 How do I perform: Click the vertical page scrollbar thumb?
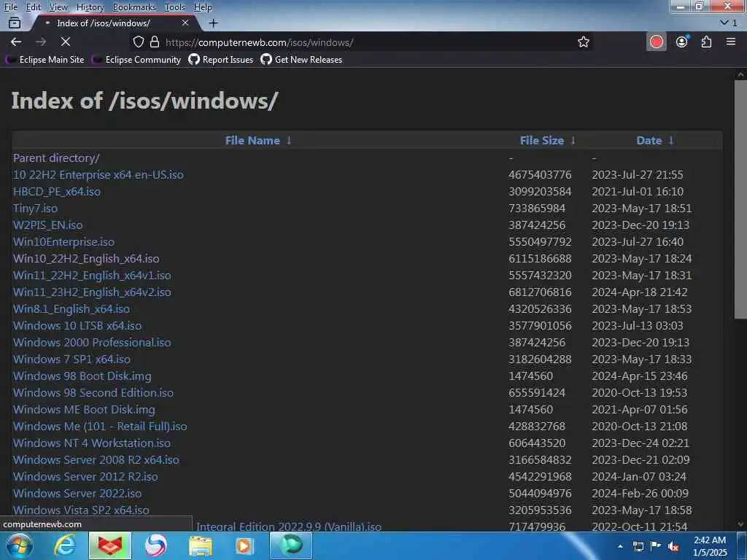(740, 200)
